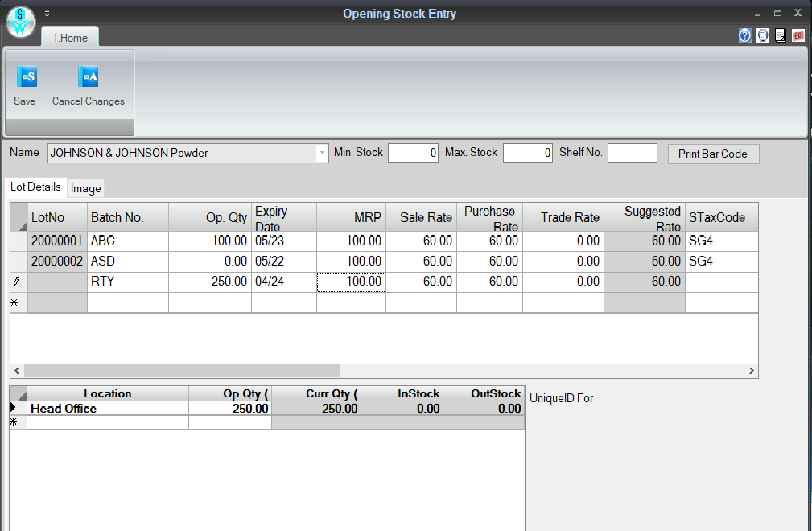Click the STaxCode column header

tap(722, 217)
